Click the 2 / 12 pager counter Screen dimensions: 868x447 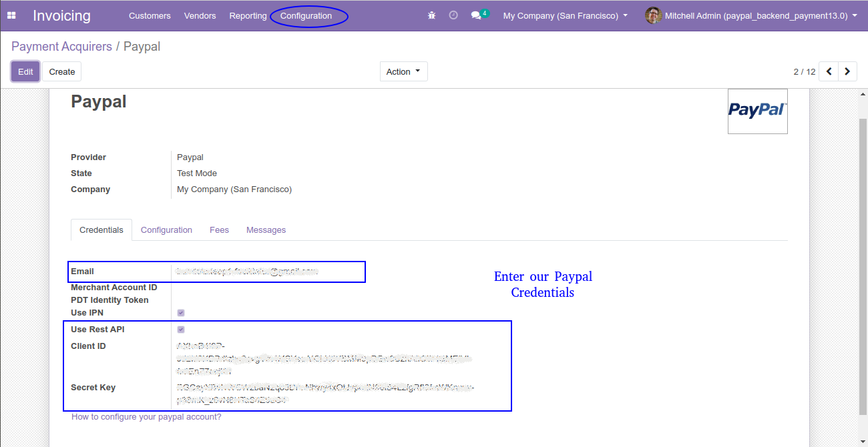pos(804,71)
